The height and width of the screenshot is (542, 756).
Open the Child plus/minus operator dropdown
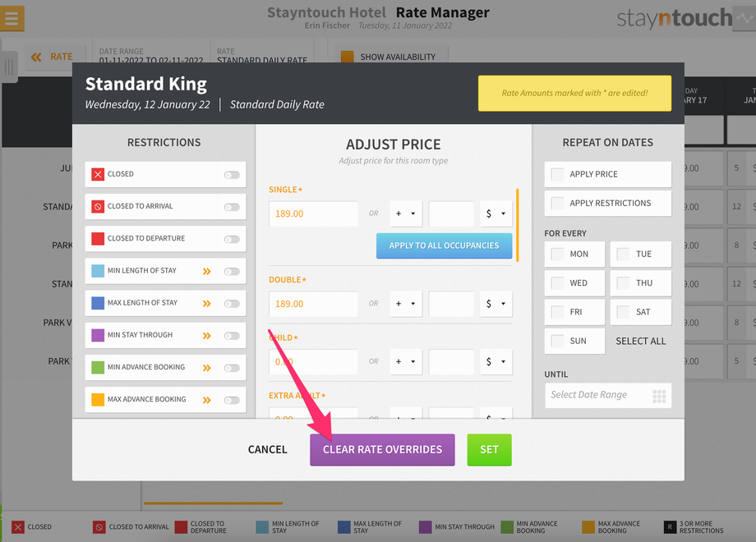tap(406, 362)
